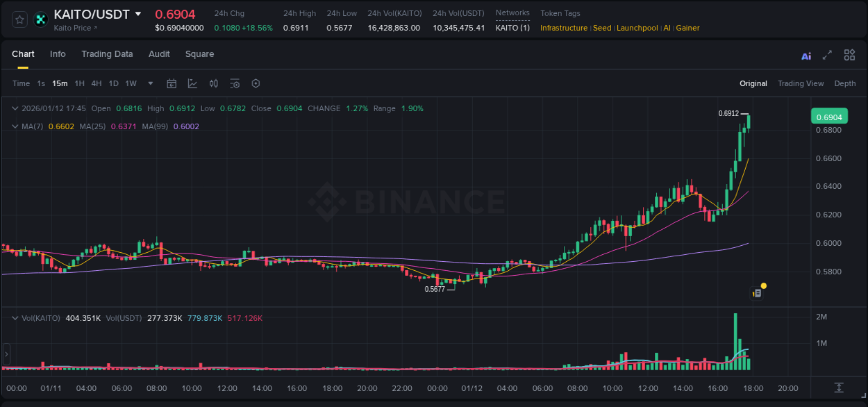Open the Launchpool token tag link

637,28
